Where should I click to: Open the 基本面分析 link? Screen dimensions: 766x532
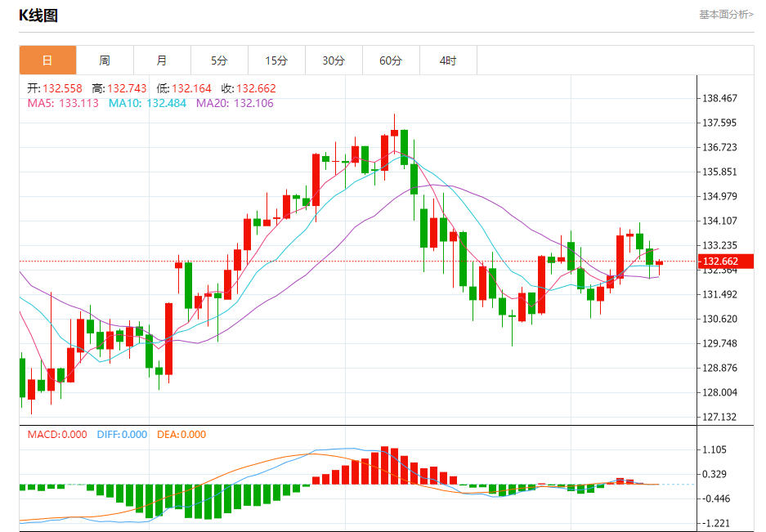(x=727, y=15)
